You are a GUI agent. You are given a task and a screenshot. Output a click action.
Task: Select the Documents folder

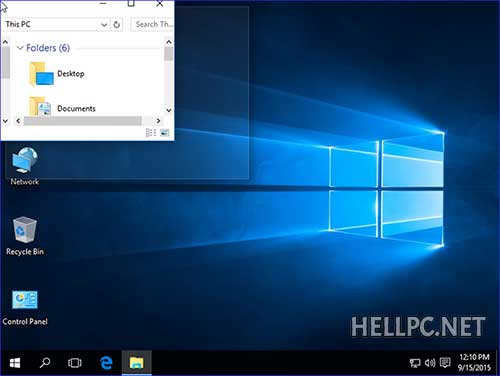pos(62,106)
